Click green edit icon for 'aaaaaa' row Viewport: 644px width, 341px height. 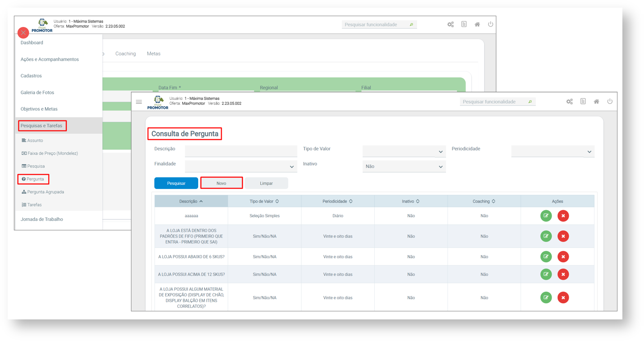point(546,216)
